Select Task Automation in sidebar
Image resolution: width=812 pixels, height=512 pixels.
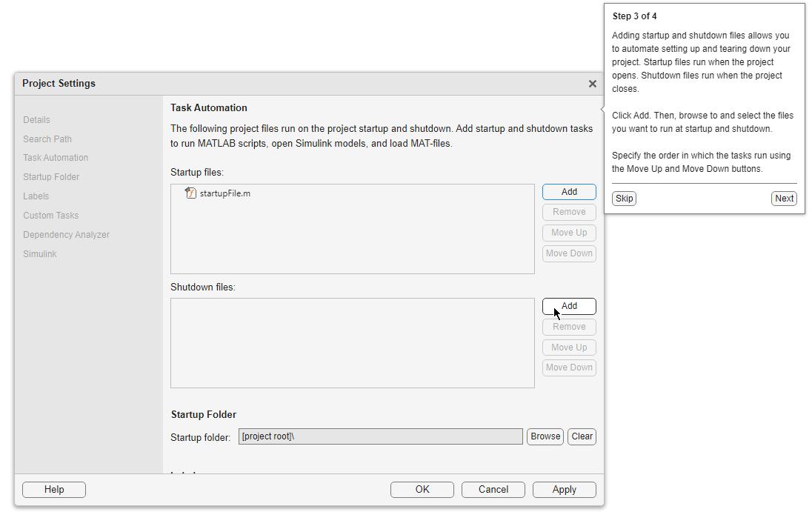click(x=56, y=158)
